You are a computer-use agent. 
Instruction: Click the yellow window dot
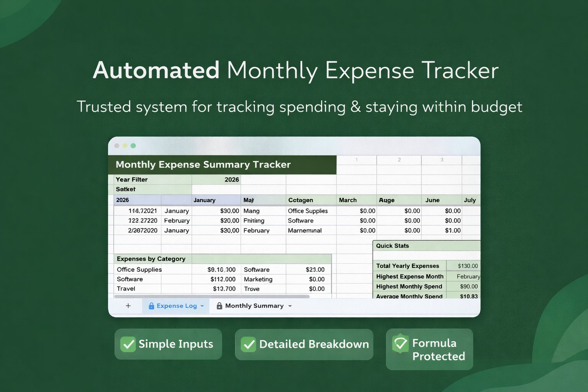point(125,146)
